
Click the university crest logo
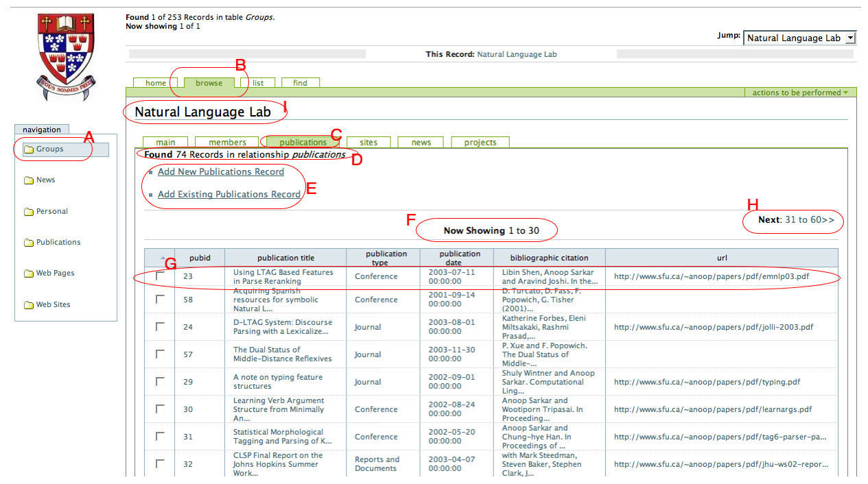click(66, 58)
